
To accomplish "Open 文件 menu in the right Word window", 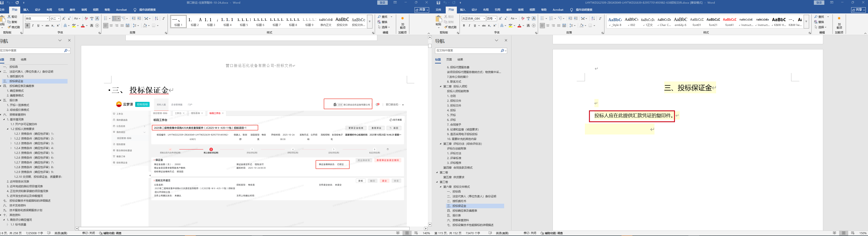I will tap(438, 10).
